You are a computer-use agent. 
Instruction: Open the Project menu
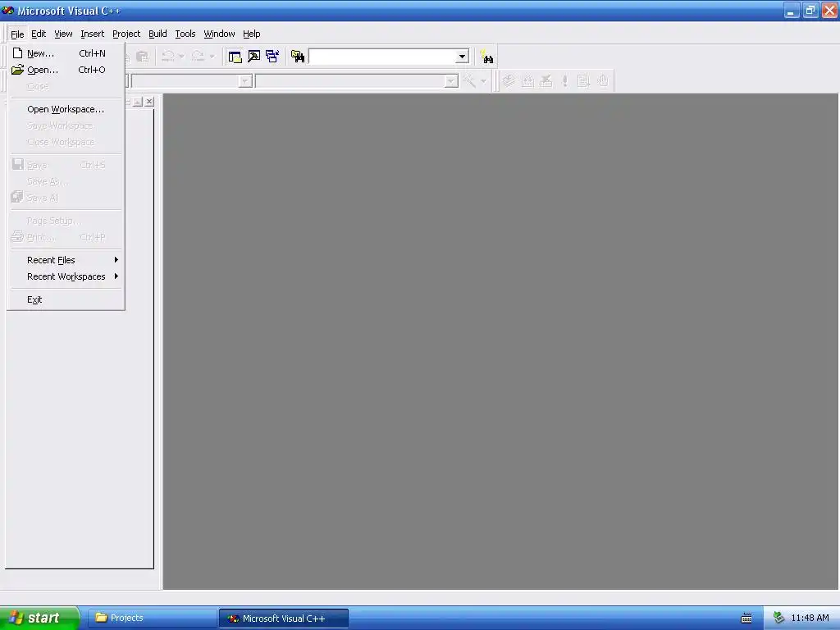pos(126,34)
